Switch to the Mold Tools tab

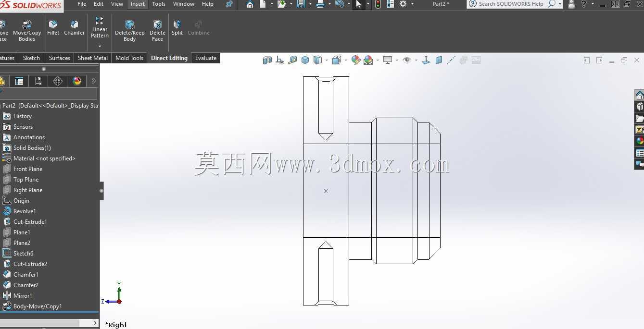129,58
